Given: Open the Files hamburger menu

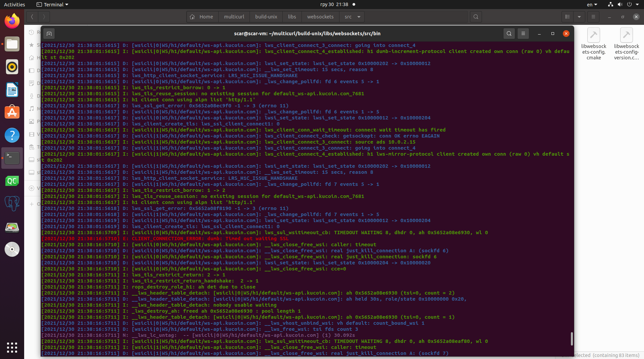Looking at the screenshot, I should tap(593, 16).
